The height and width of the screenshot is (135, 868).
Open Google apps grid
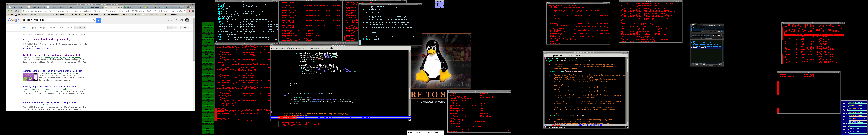[176, 20]
